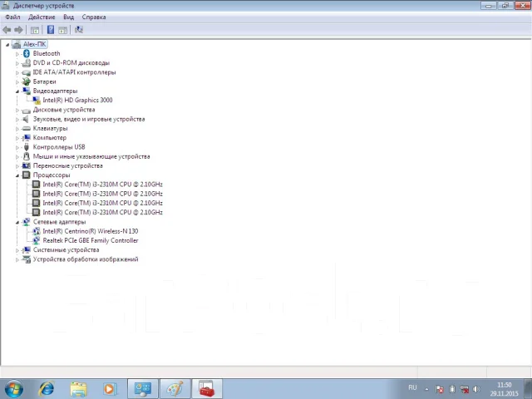Image resolution: width=532 pixels, height=399 pixels.
Task: Select the Переносные устройства label
Action: click(x=68, y=165)
